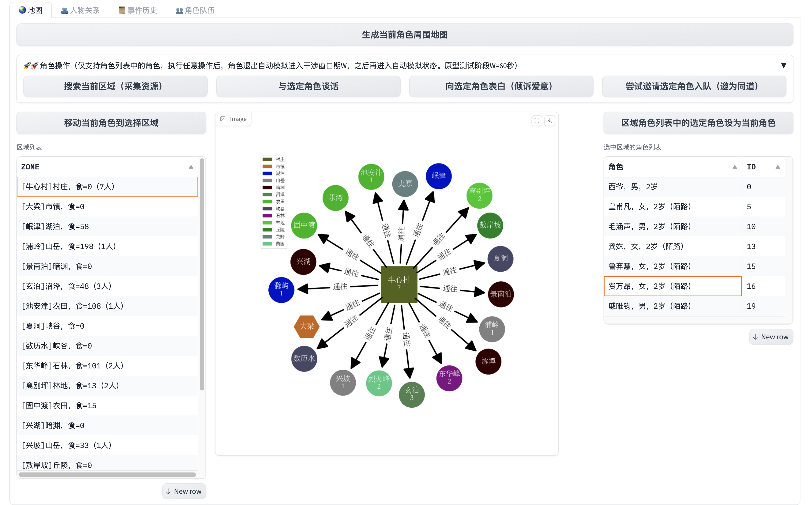Open the 地图 tab
Screen dimensions: 812x505
[31, 10]
